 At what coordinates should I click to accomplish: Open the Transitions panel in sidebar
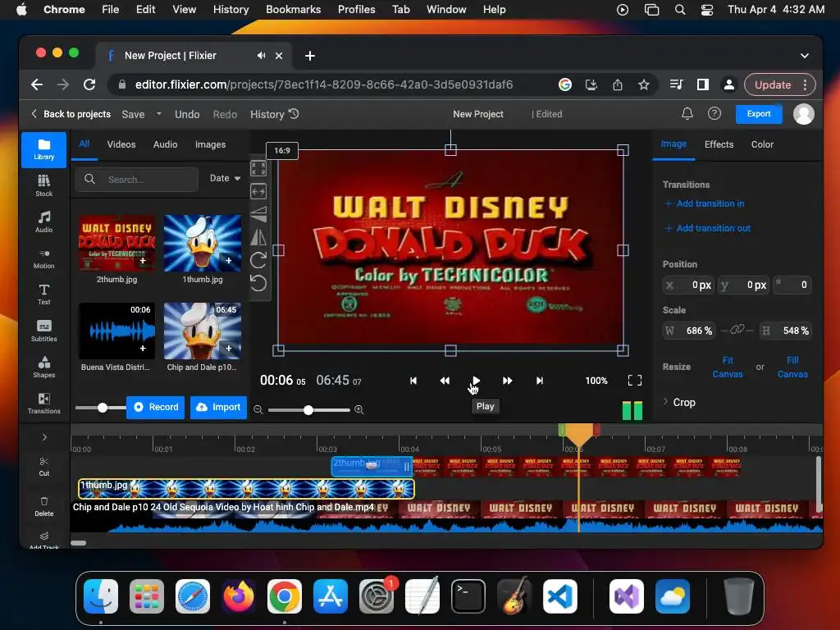44,403
